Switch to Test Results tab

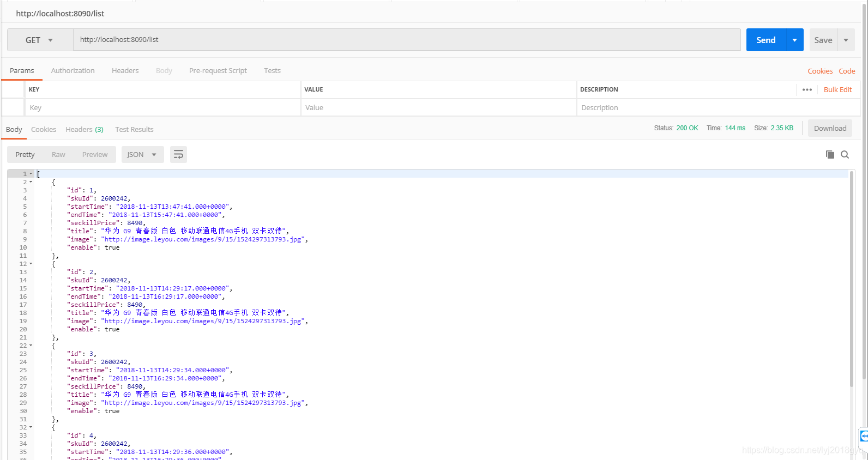pos(134,130)
